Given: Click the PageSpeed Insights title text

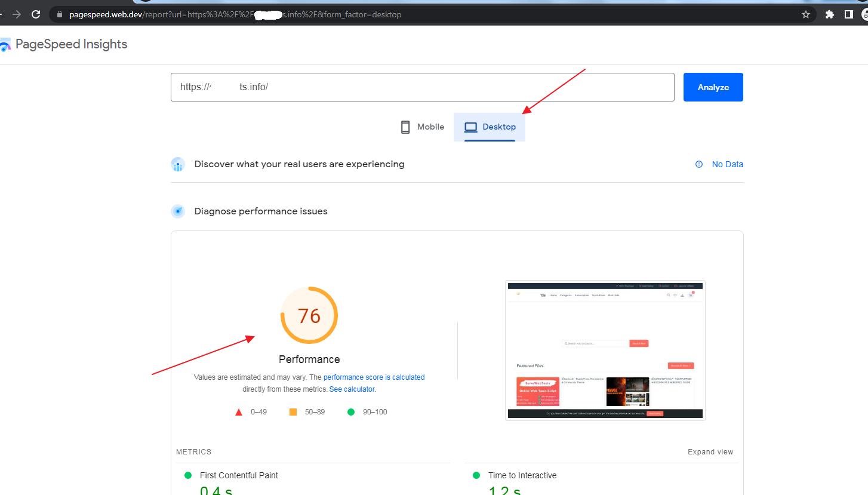Looking at the screenshot, I should click(72, 44).
